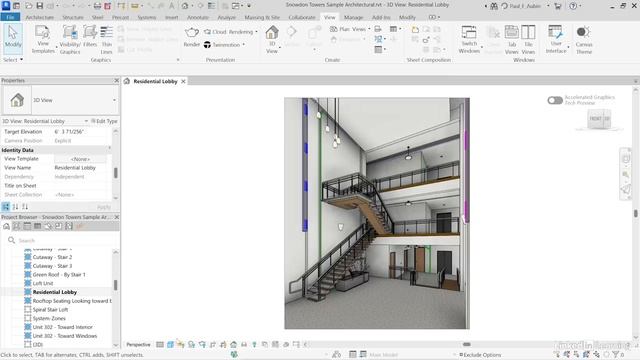Click the filter funnel icon in status bar
The image size is (640, 360).
[x=616, y=354]
